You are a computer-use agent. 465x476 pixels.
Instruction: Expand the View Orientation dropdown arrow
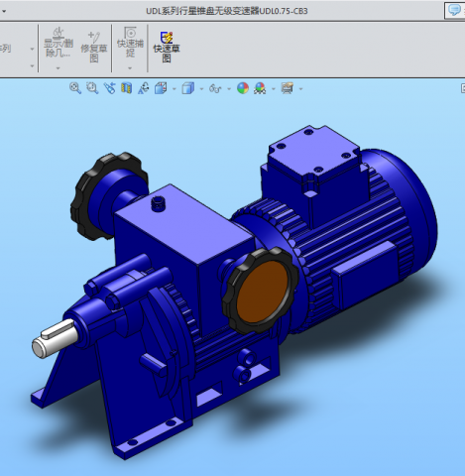pyautogui.click(x=174, y=89)
